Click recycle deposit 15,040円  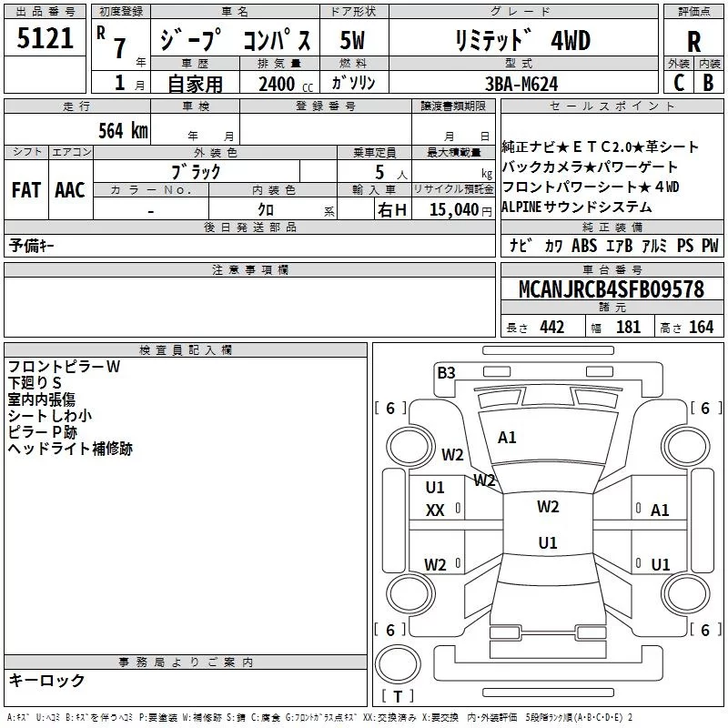click(x=460, y=210)
